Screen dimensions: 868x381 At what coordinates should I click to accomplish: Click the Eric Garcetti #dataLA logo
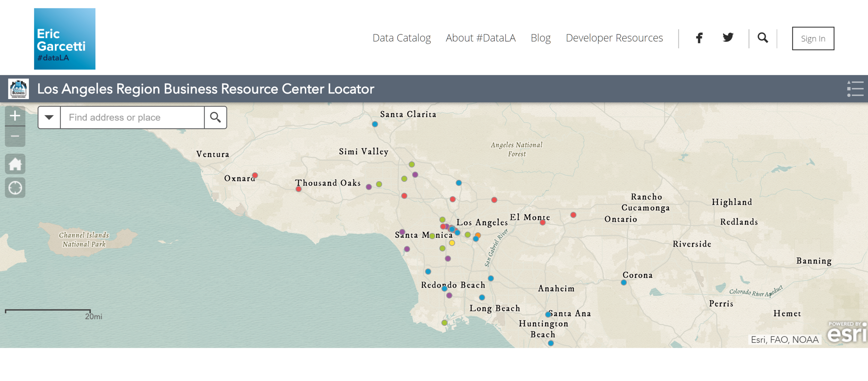tap(65, 39)
